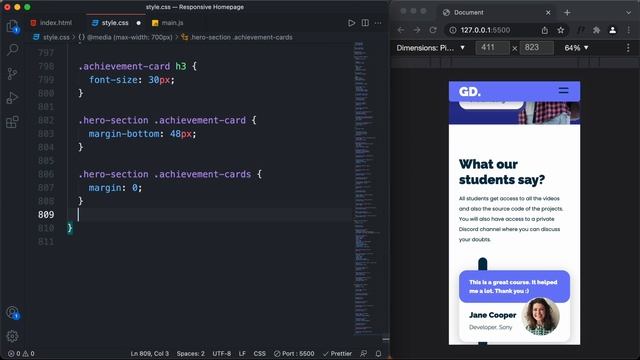Click the .achievement-card h3 selector
The height and width of the screenshot is (360, 640).
click(x=132, y=66)
